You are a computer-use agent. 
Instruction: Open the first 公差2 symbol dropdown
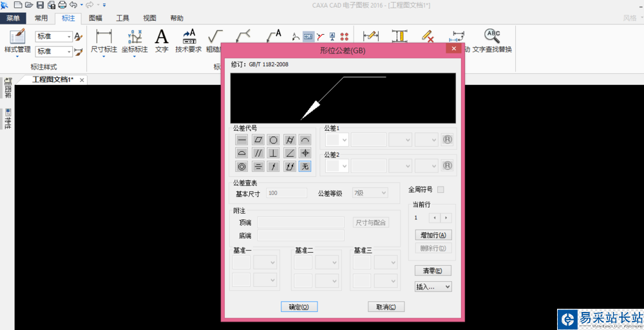point(337,166)
